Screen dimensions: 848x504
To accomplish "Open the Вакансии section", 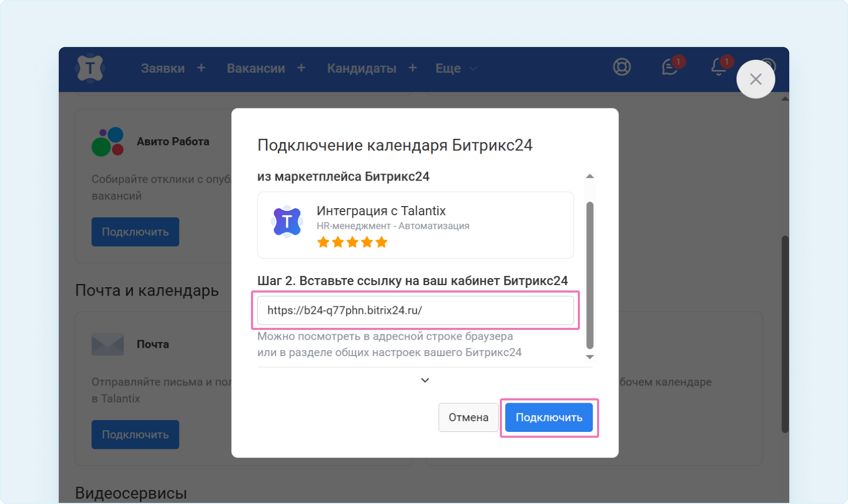I will (256, 68).
